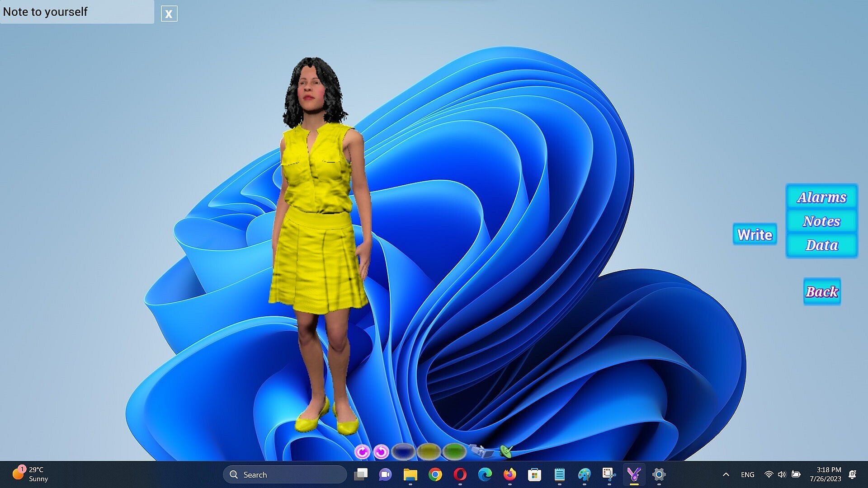
Task: Select the olive yellow oval swatch
Action: click(x=429, y=451)
